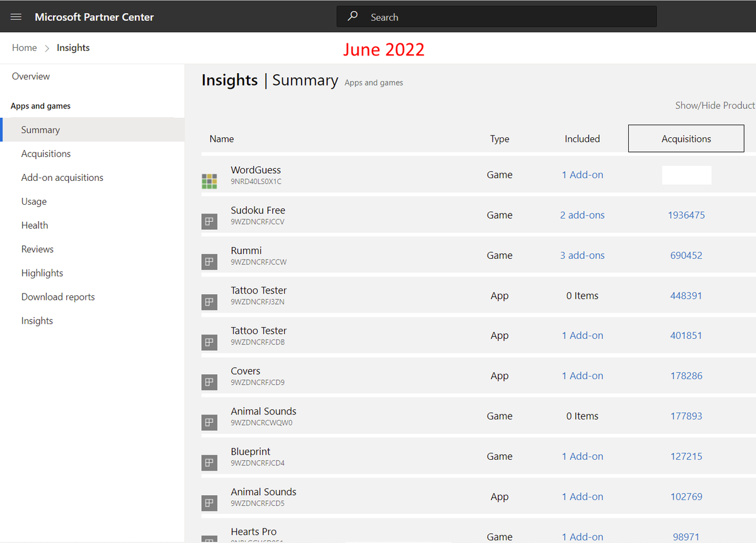Open Rummi 3 add-ons link
Image resolution: width=756 pixels, height=543 pixels.
click(x=582, y=256)
